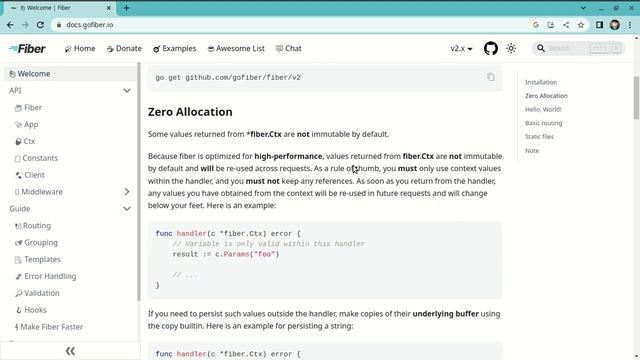Open Home in top navigation
Image resolution: width=640 pixels, height=360 pixels.
click(80, 49)
